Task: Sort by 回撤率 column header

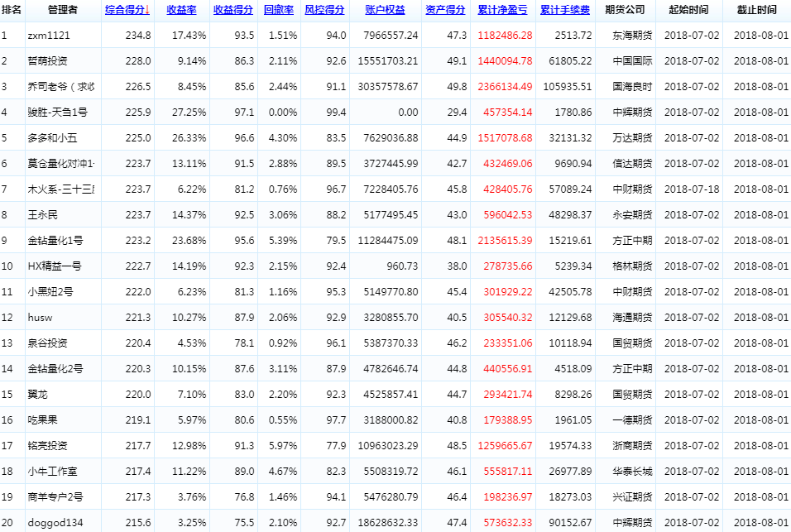Action: pyautogui.click(x=279, y=10)
